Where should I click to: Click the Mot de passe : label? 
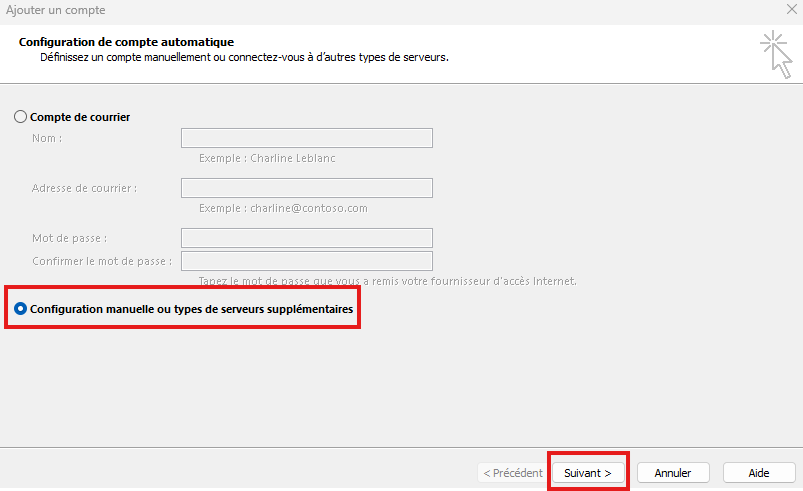click(x=69, y=238)
